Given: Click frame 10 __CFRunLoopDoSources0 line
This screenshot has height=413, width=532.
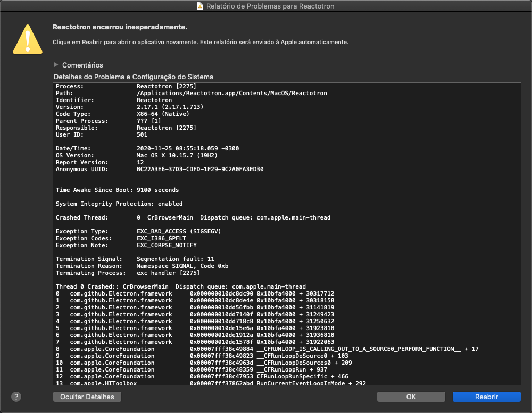Looking at the screenshot, I should 204,363.
